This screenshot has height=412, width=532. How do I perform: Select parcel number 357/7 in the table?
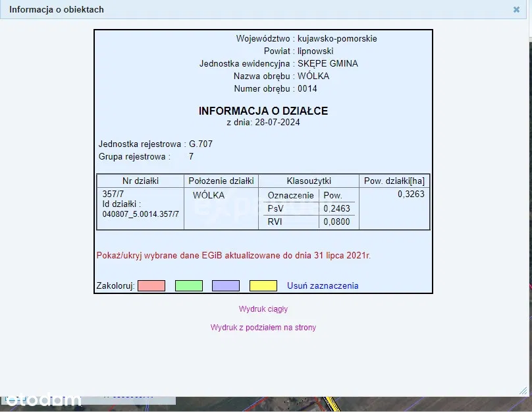click(113, 194)
